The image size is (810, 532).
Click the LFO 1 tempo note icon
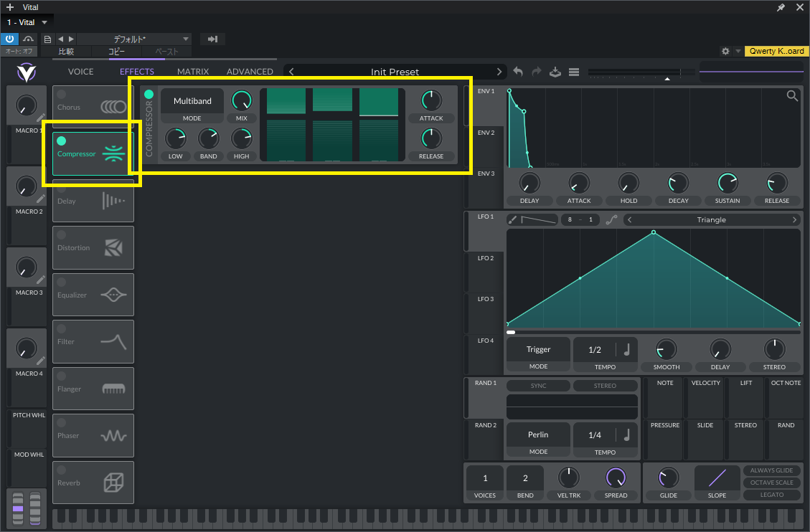(627, 350)
